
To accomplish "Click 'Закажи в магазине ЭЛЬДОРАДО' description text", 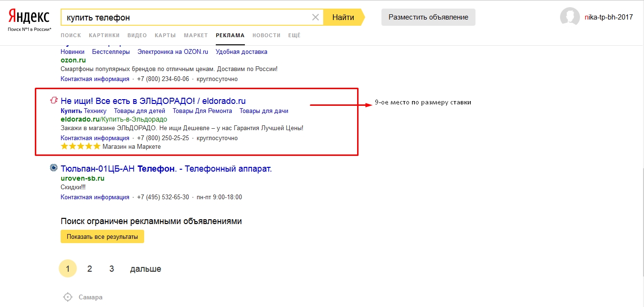I will 182,128.
